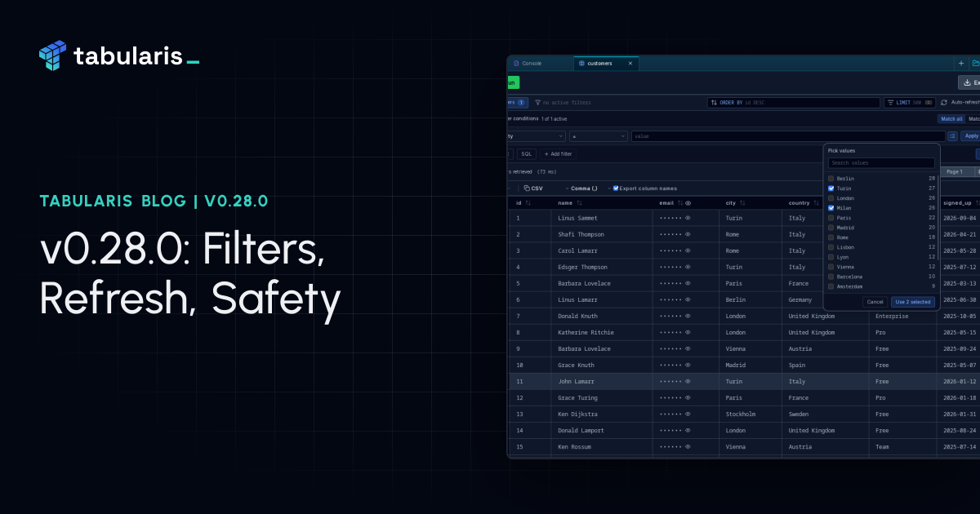The image size is (980, 514).
Task: Check the London value checkbox
Action: pos(831,198)
